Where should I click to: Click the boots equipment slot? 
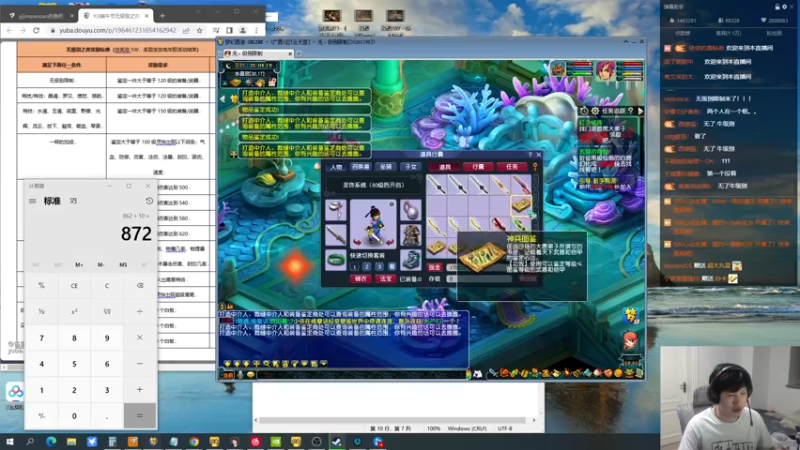pos(411,260)
